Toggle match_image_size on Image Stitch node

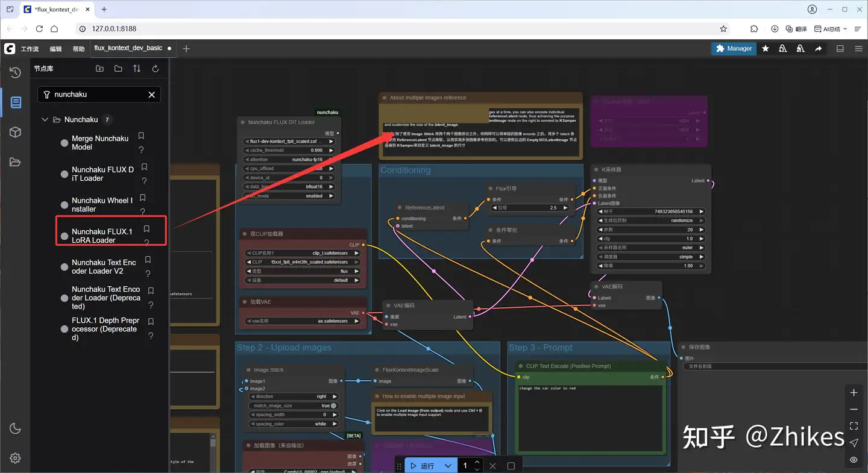tap(293, 406)
